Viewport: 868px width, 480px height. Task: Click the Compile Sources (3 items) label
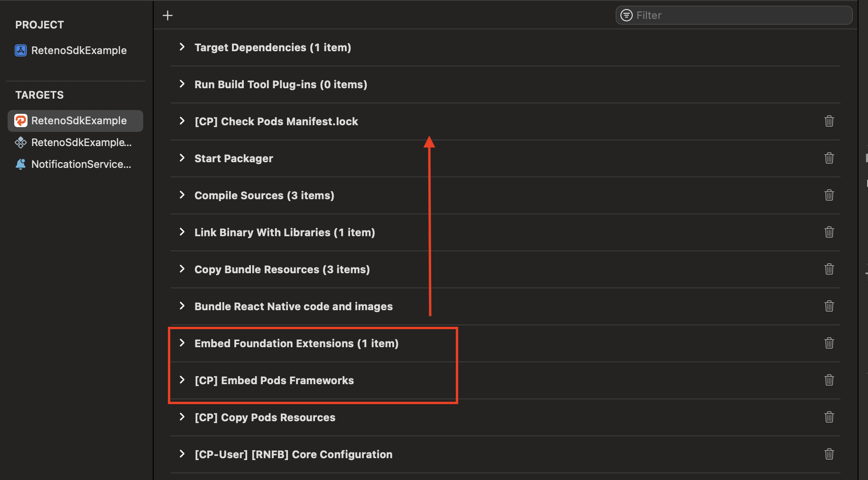point(264,195)
